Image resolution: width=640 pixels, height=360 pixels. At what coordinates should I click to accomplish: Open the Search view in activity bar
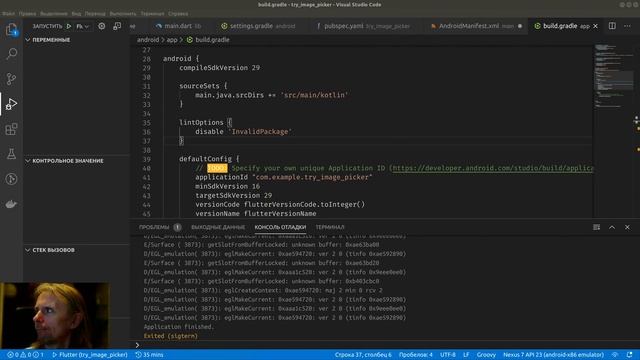pyautogui.click(x=11, y=53)
